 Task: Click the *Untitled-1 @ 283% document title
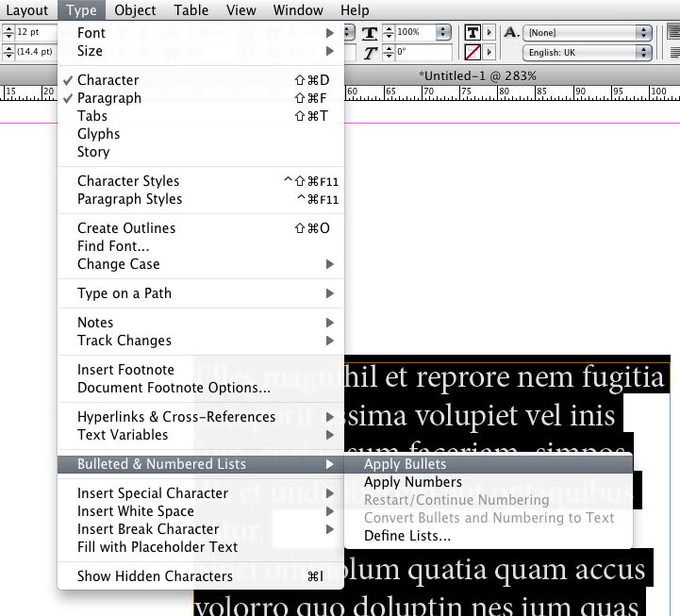click(477, 76)
